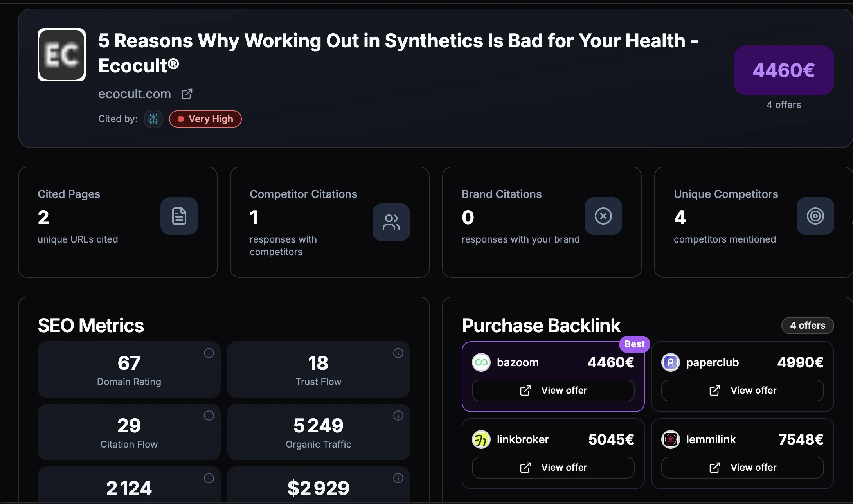Click the Very High citation badge
This screenshot has height=504, width=853.
pyautogui.click(x=205, y=119)
